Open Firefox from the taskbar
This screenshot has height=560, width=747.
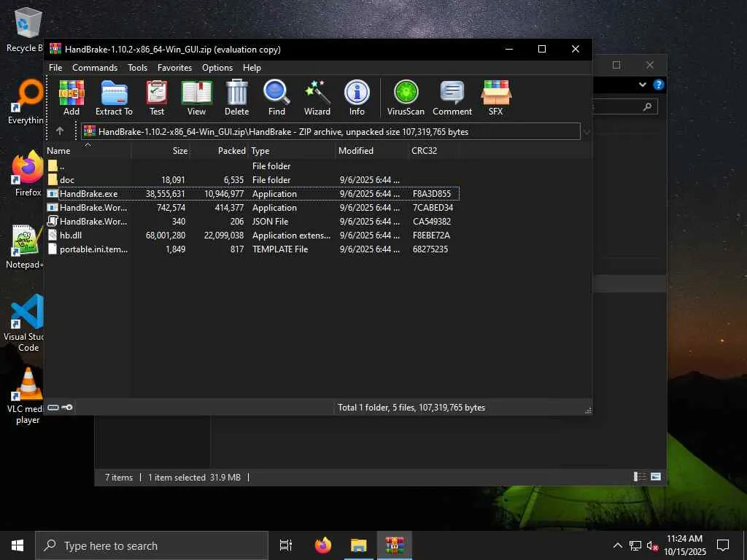[x=323, y=545]
